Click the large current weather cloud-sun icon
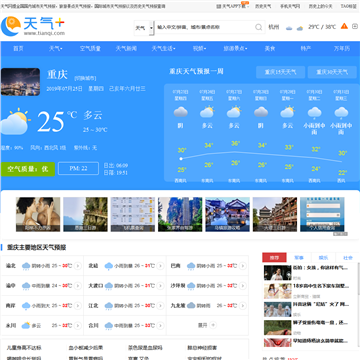Viewport: 360px width, 360px height. click(15, 122)
